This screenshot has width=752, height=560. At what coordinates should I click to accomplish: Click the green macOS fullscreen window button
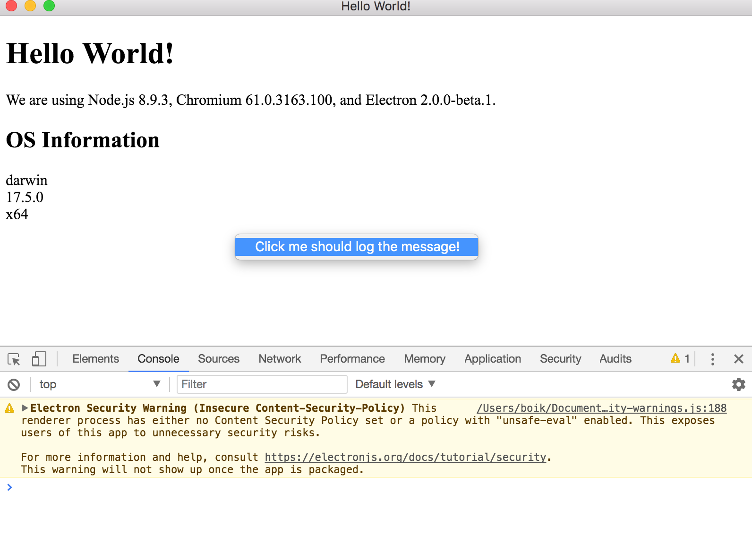49,6
